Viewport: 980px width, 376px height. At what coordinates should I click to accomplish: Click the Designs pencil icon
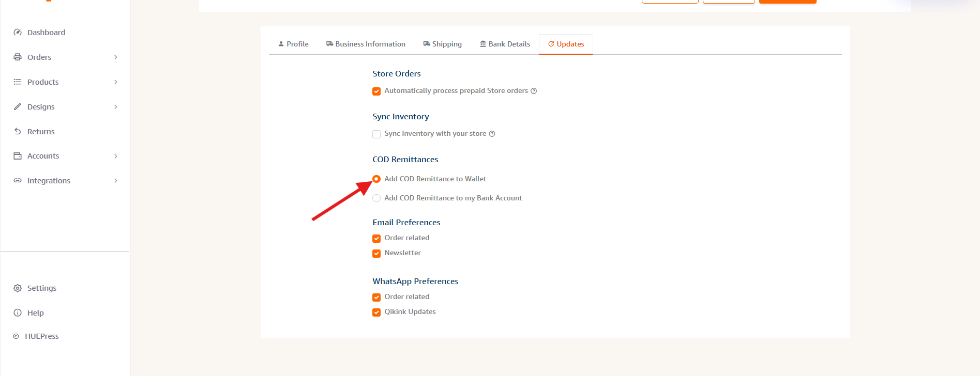pos(18,107)
